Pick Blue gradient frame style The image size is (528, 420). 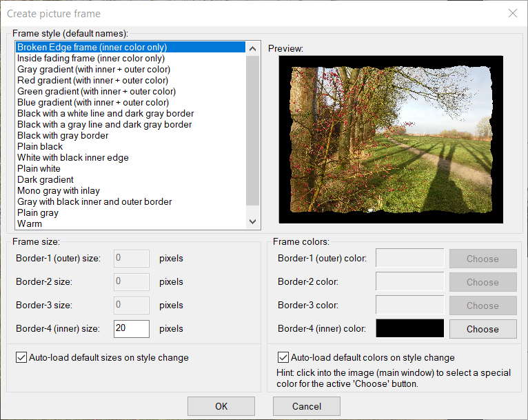pyautogui.click(x=92, y=103)
